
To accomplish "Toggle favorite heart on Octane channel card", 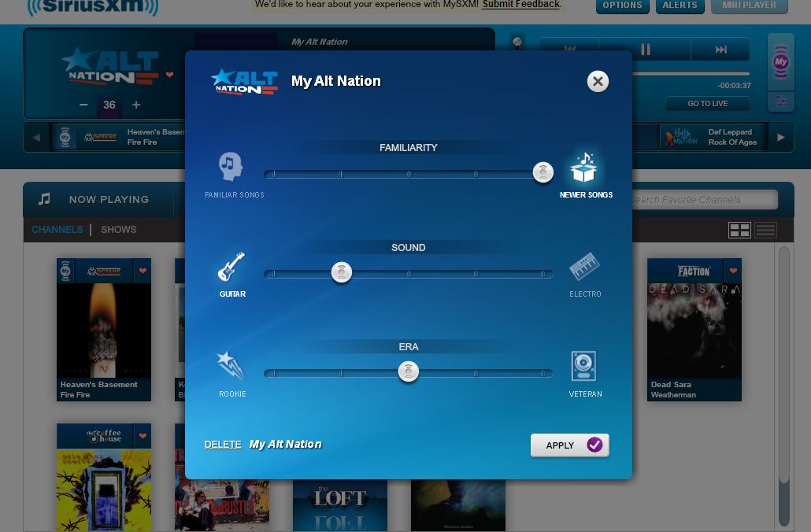I will click(143, 271).
